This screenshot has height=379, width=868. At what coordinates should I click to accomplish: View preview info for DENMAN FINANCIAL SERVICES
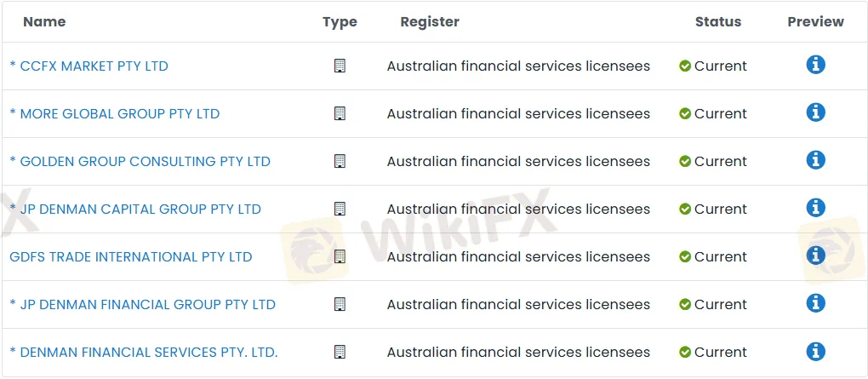pyautogui.click(x=815, y=351)
